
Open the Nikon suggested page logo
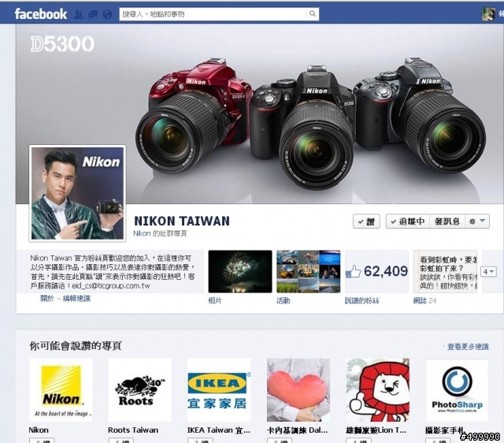(x=61, y=390)
